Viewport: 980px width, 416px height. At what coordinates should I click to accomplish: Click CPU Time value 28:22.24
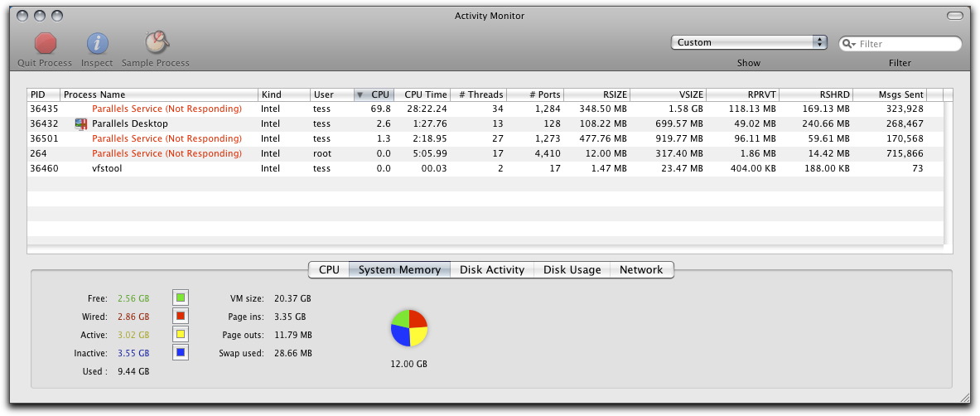[425, 109]
